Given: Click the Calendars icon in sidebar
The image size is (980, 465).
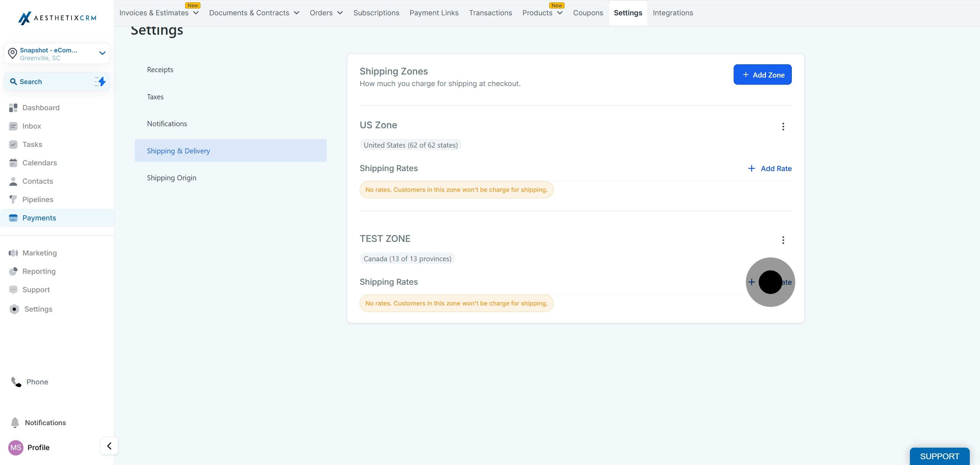Looking at the screenshot, I should (x=13, y=163).
